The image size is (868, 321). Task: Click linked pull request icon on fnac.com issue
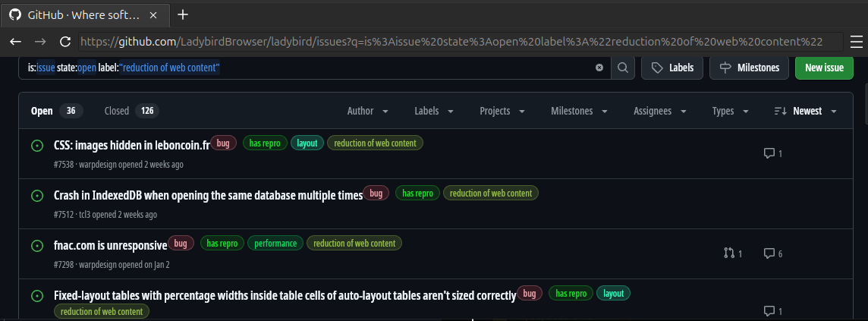point(729,253)
